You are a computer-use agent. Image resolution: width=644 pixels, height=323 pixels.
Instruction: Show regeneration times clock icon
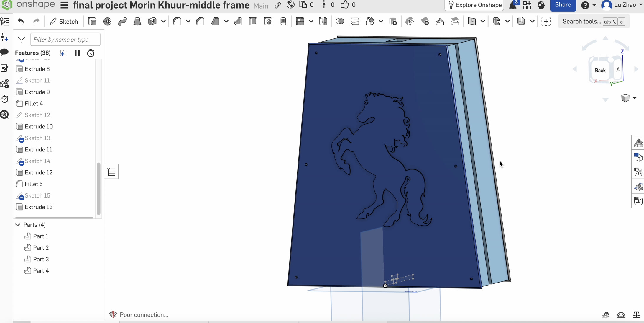(x=91, y=53)
